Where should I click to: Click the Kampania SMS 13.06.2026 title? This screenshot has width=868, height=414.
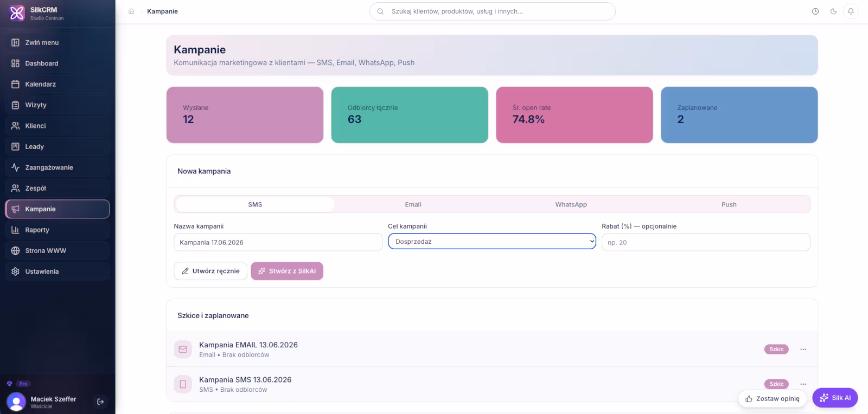point(245,380)
